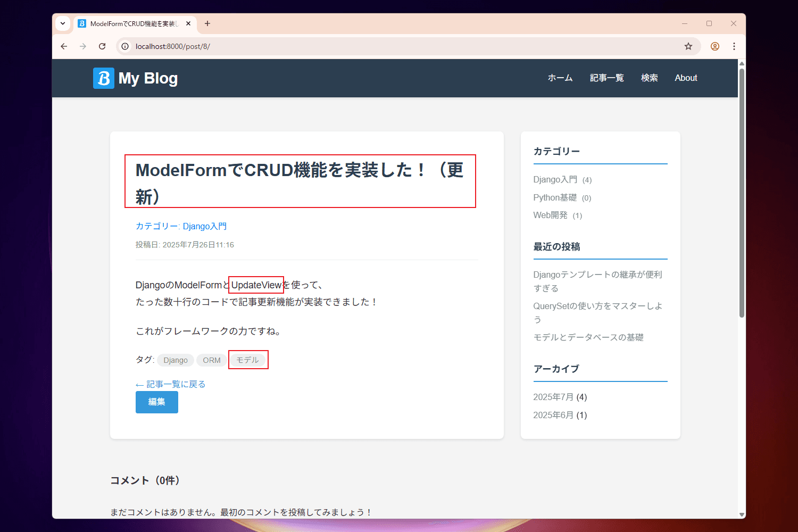The image size is (798, 532).
Task: Click the site information icon in address bar
Action: point(125,46)
